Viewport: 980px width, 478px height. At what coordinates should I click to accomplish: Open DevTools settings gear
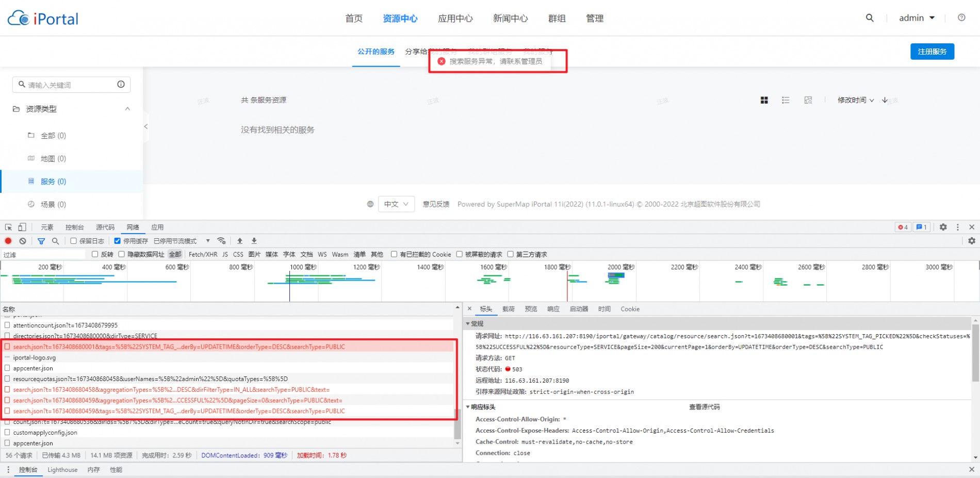click(x=943, y=227)
